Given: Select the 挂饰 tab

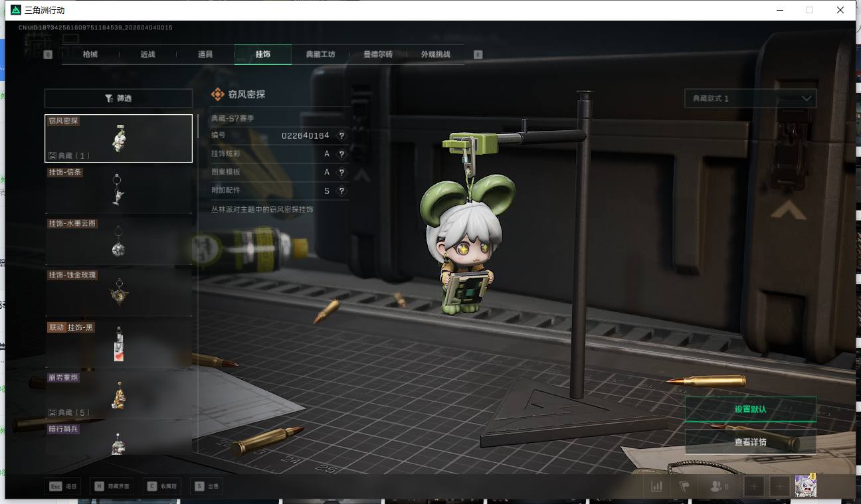Looking at the screenshot, I should (263, 54).
